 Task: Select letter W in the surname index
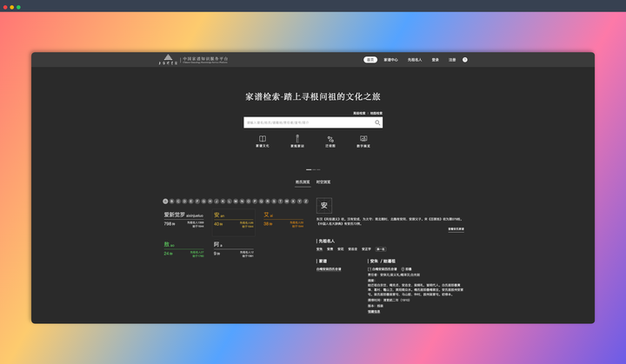tap(287, 202)
